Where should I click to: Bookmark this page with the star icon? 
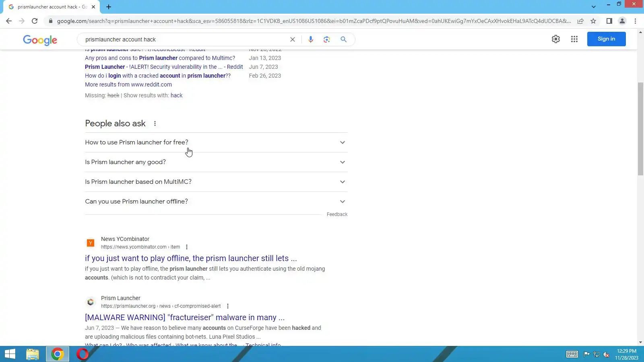pos(593,21)
